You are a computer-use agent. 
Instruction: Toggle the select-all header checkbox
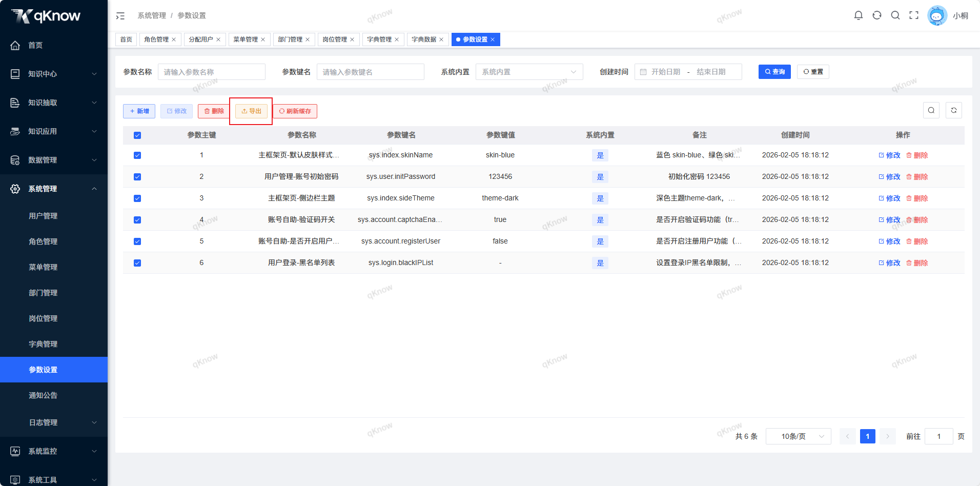[137, 135]
